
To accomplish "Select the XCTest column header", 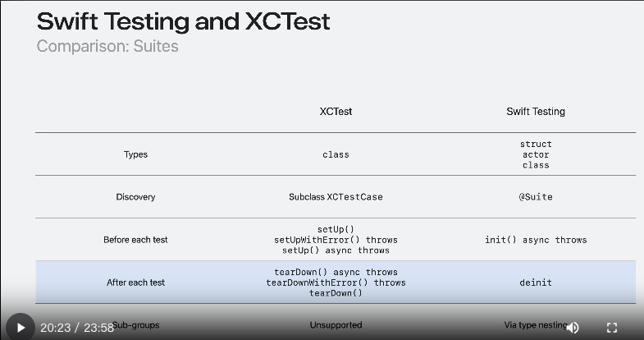I will (336, 112).
